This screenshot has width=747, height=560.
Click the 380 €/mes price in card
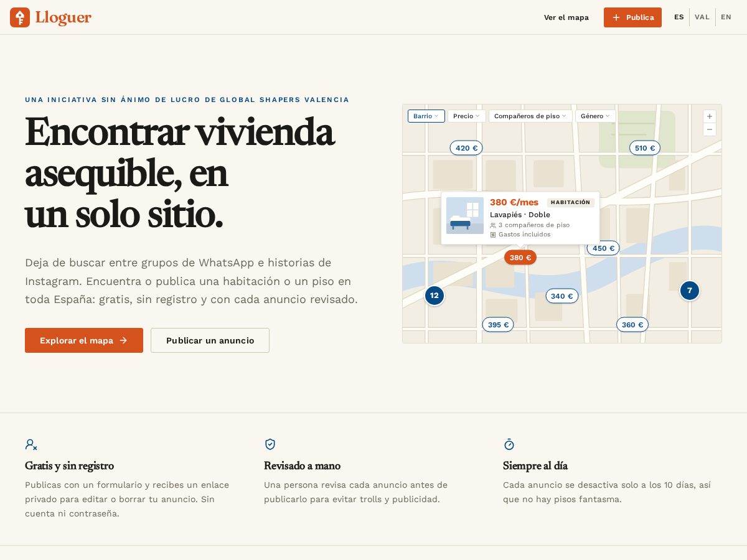tap(514, 202)
